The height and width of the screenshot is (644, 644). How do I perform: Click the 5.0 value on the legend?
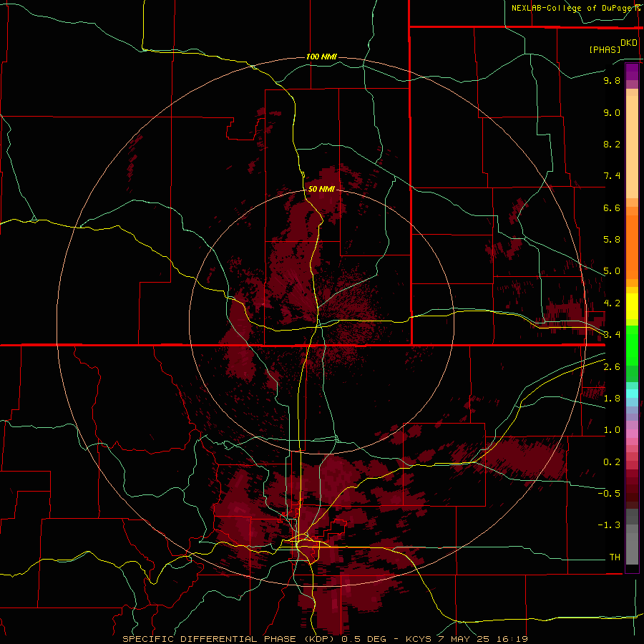coord(612,271)
